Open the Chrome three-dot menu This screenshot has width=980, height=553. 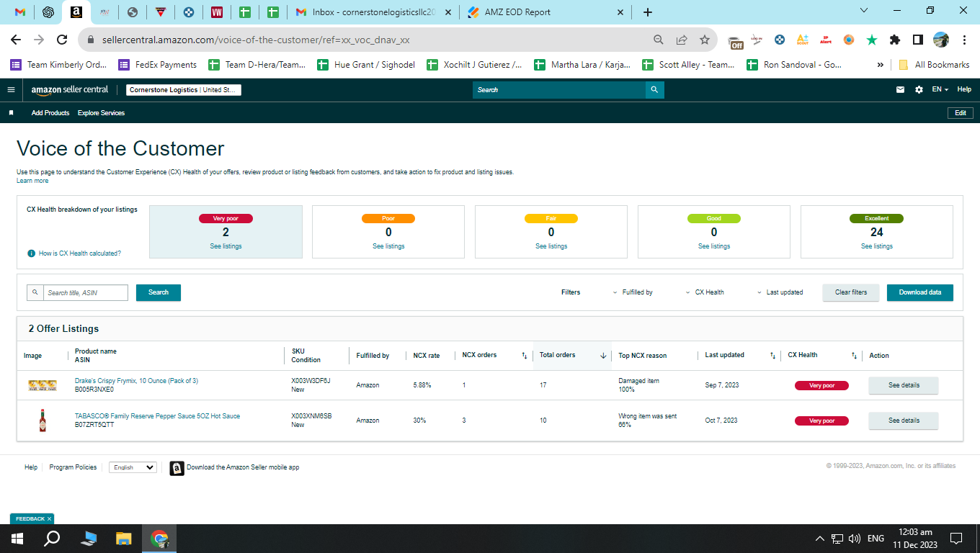pos(964,40)
